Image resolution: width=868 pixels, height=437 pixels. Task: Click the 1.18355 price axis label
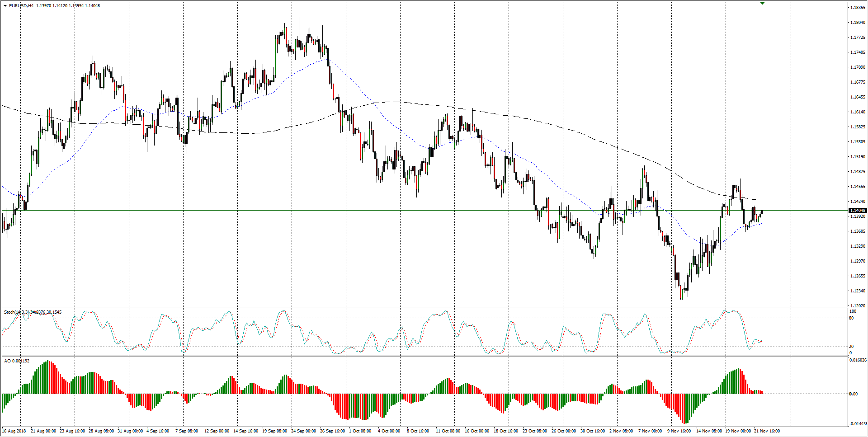point(858,8)
